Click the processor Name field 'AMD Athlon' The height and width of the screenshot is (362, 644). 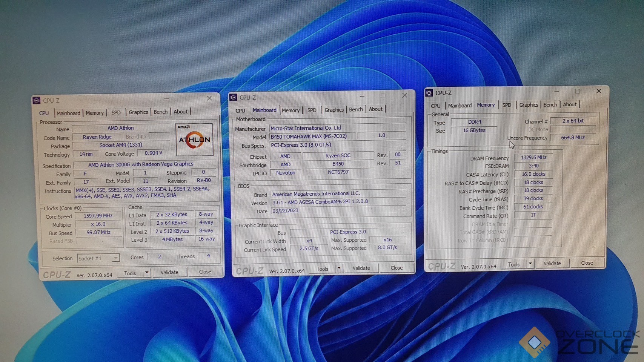(x=121, y=128)
